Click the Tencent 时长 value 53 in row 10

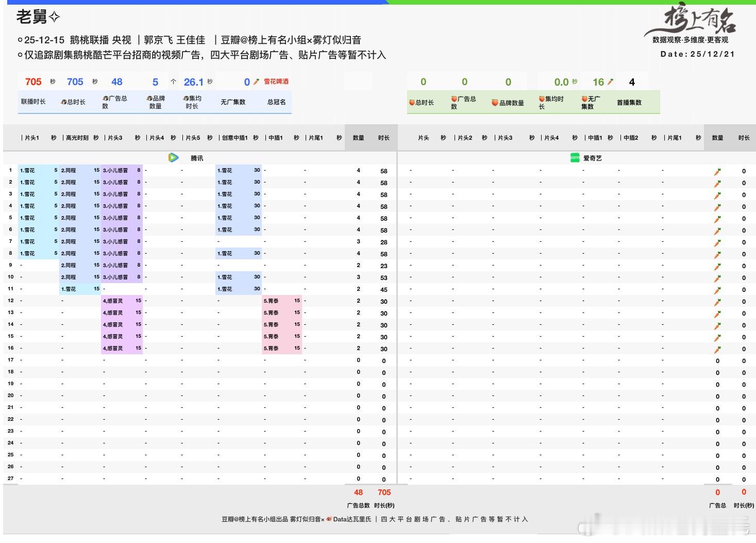click(x=384, y=278)
